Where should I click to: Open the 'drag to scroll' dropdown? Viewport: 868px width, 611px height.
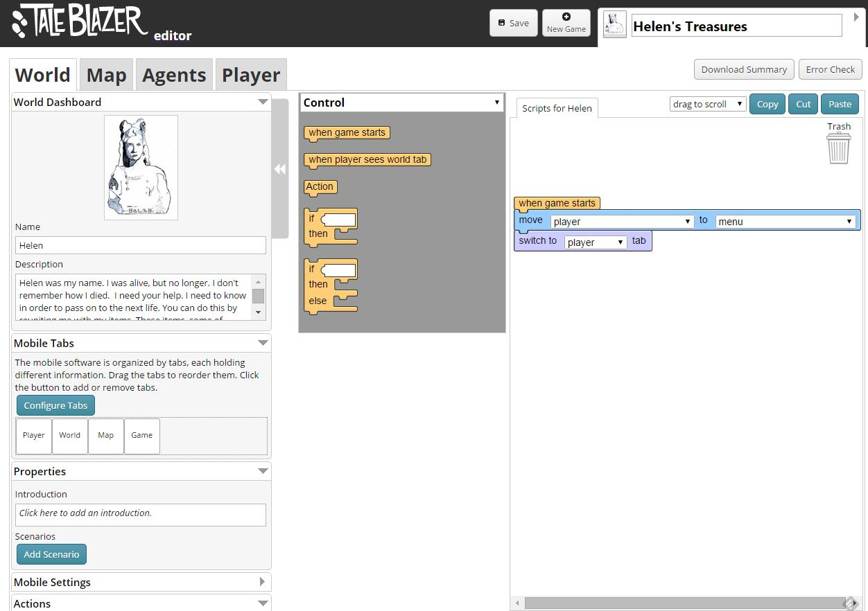pos(707,104)
